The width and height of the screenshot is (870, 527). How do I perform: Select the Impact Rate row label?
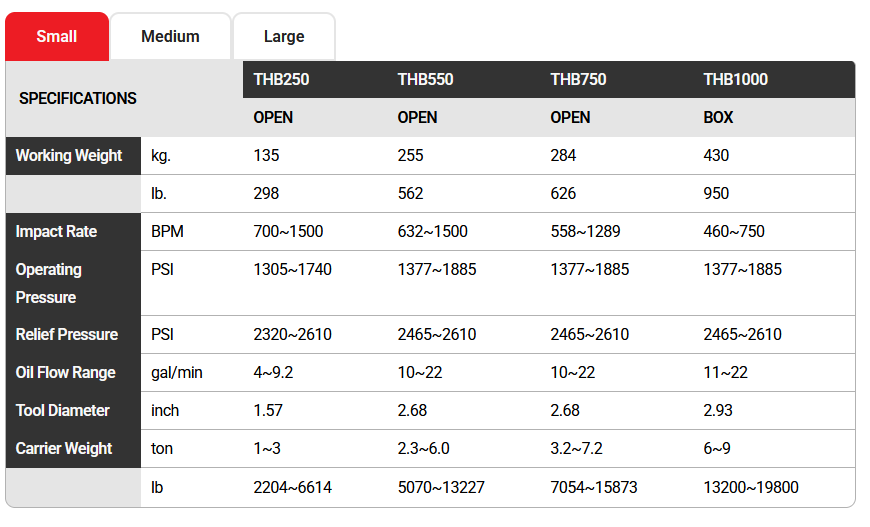[x=56, y=232]
